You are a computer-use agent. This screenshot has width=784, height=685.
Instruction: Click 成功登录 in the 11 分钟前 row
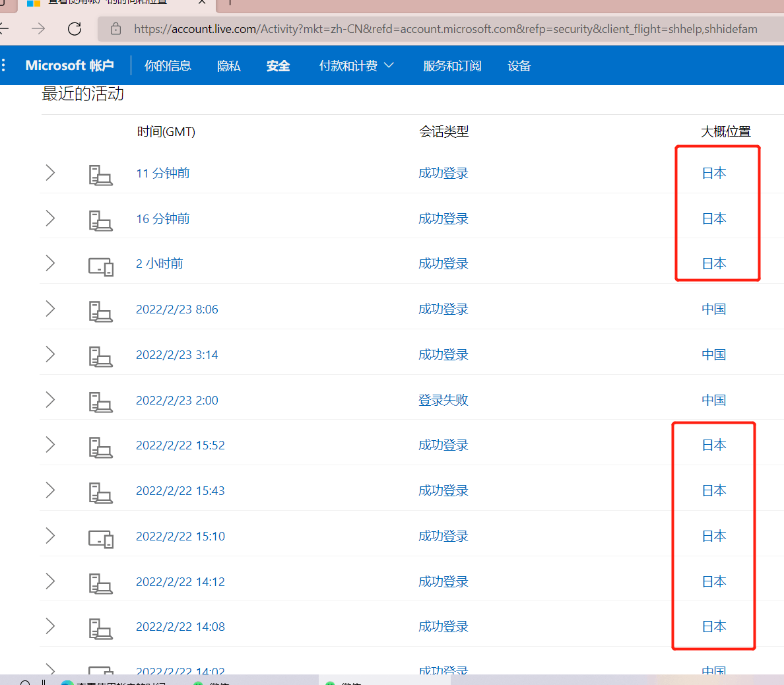click(443, 173)
